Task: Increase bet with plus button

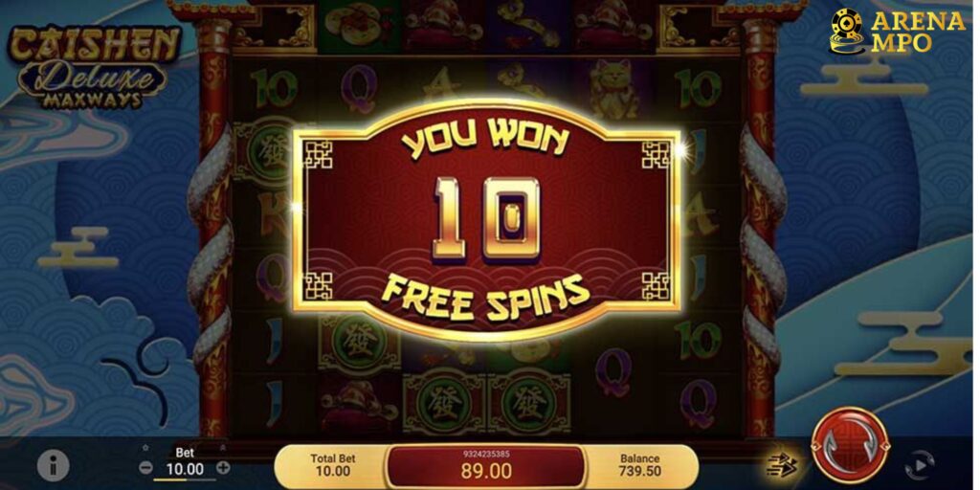Action: (x=223, y=467)
